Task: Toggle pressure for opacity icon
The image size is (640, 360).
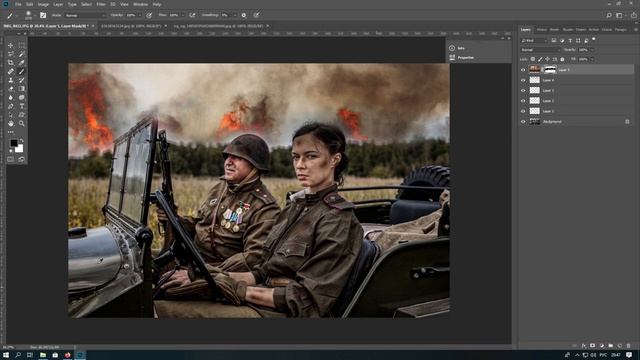Action: click(149, 15)
